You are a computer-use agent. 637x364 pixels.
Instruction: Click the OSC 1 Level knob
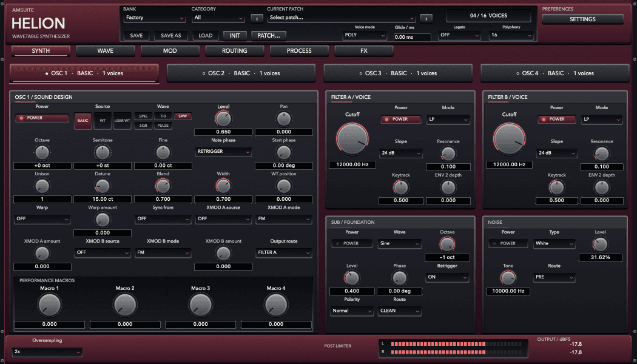[x=223, y=119]
